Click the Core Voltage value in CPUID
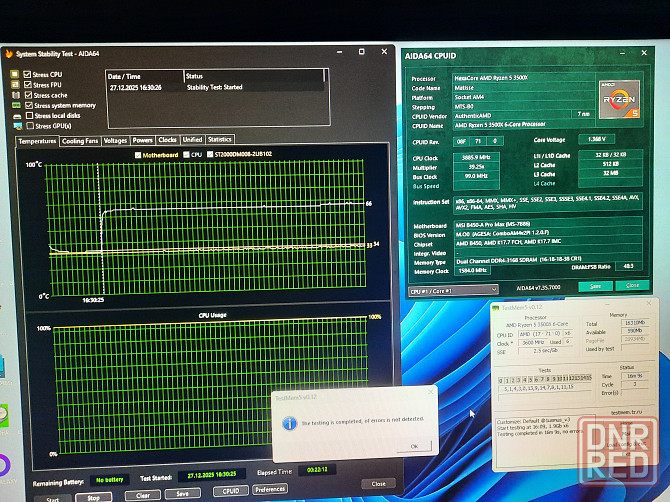 [597, 139]
